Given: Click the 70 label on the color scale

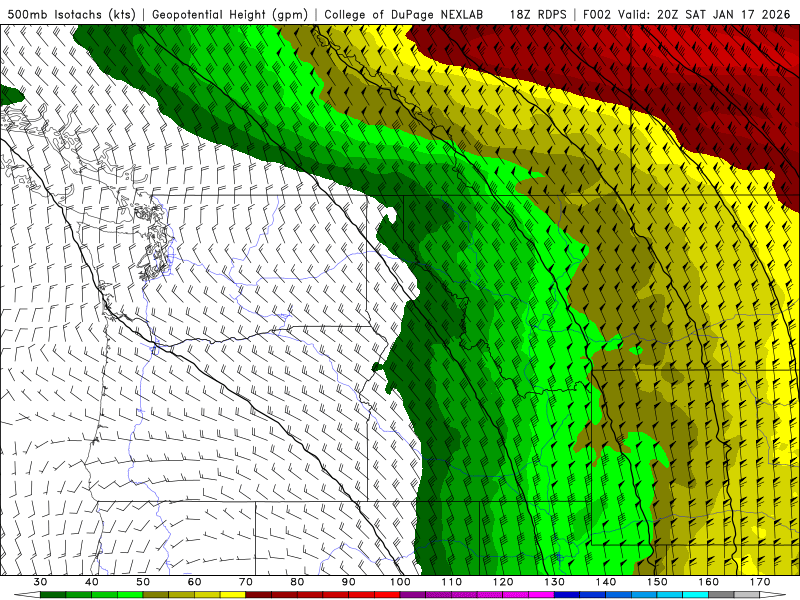Looking at the screenshot, I should 246,582.
